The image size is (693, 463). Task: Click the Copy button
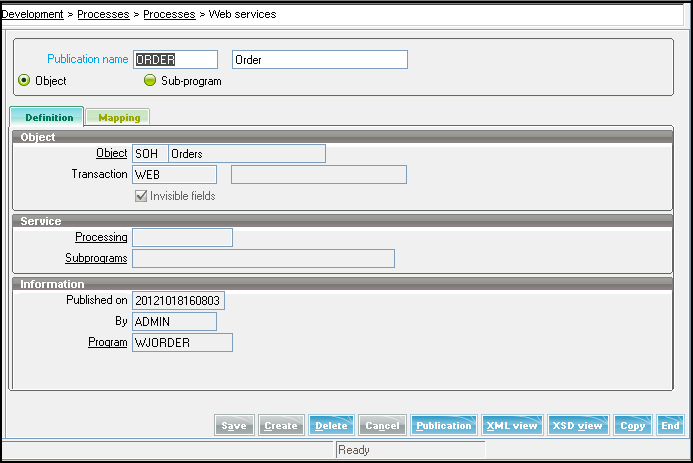click(632, 425)
